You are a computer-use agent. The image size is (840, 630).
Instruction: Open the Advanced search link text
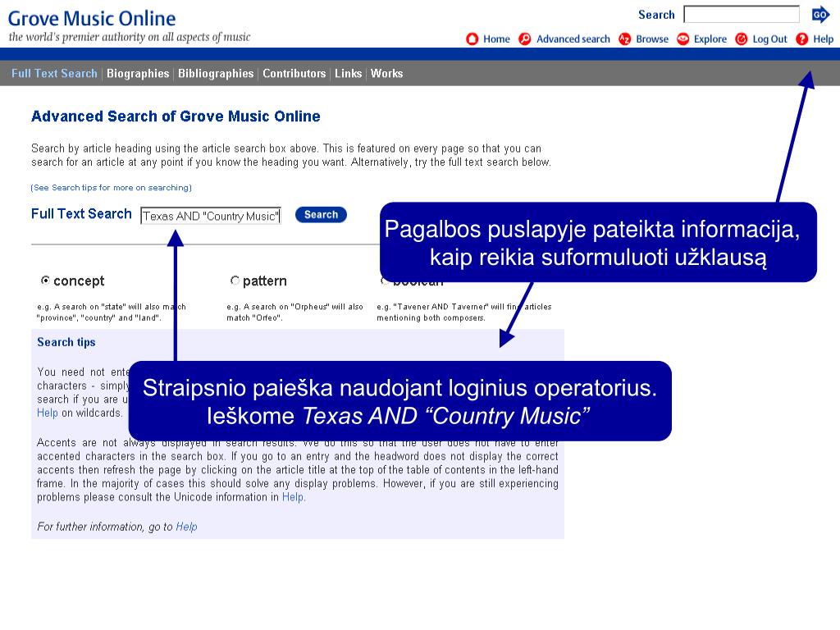573,39
